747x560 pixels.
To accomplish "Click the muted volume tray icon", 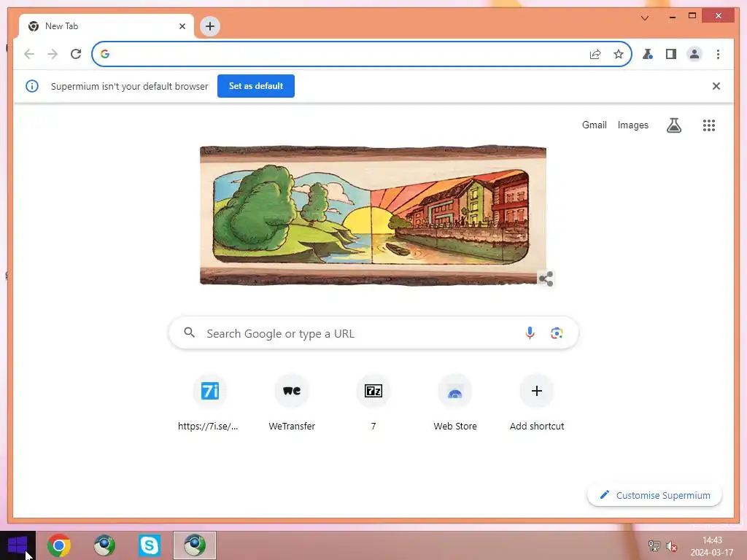I will (672, 546).
